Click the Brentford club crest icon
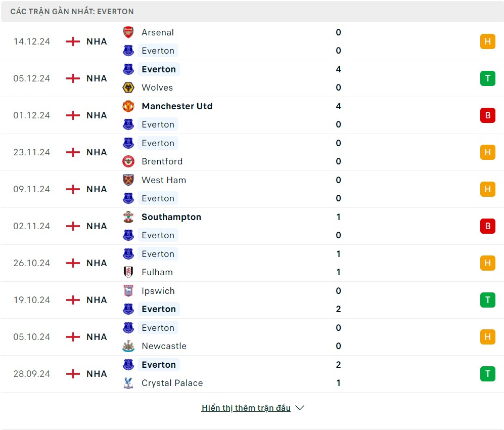The image size is (504, 430). [128, 161]
